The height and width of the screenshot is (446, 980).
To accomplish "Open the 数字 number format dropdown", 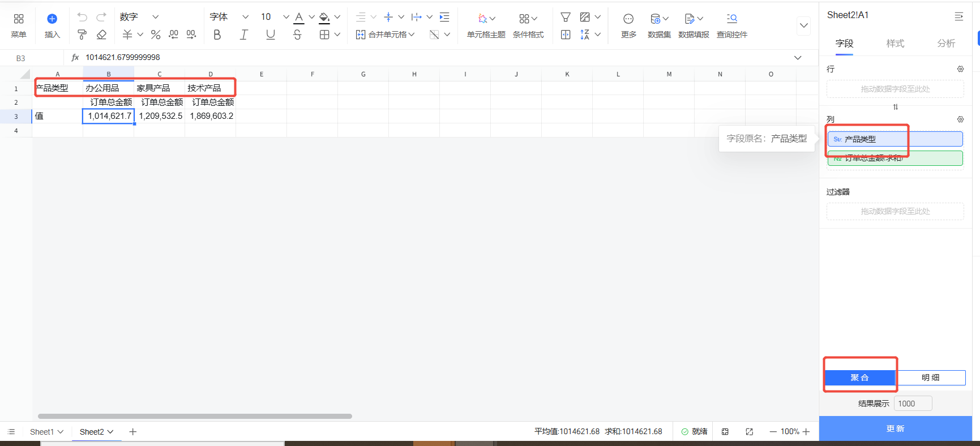I will (x=139, y=17).
